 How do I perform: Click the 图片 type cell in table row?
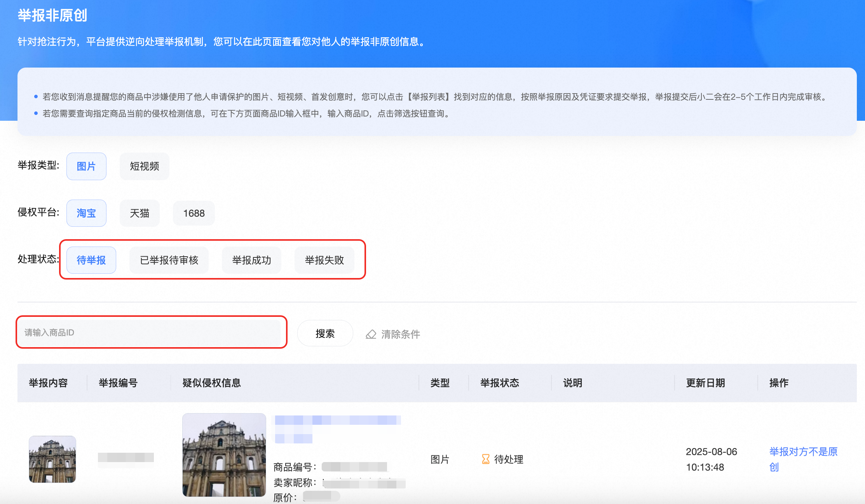(440, 459)
